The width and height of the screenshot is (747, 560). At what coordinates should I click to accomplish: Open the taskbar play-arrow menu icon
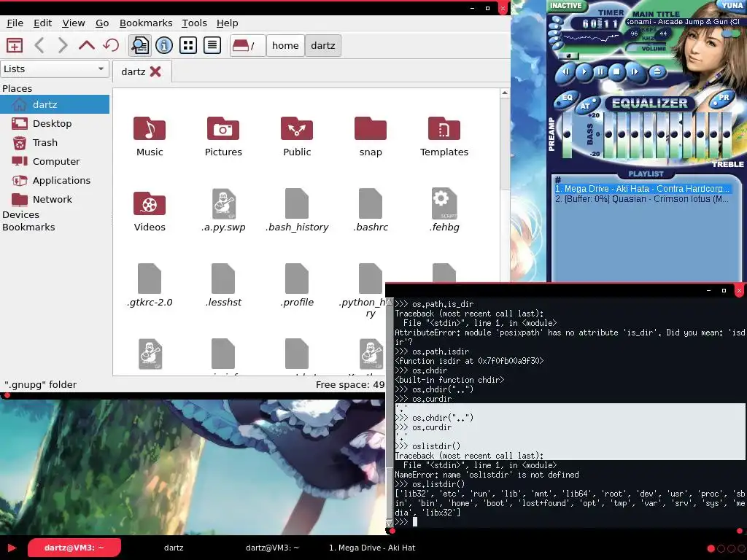pos(12,548)
